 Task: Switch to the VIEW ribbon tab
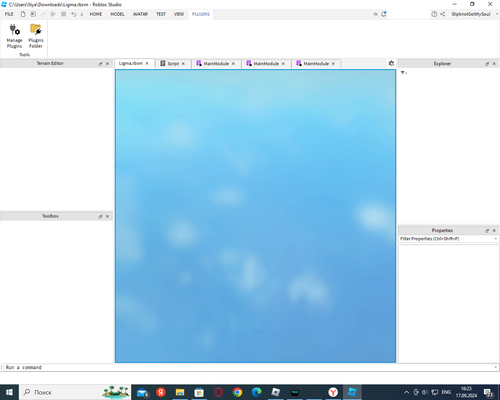(179, 14)
